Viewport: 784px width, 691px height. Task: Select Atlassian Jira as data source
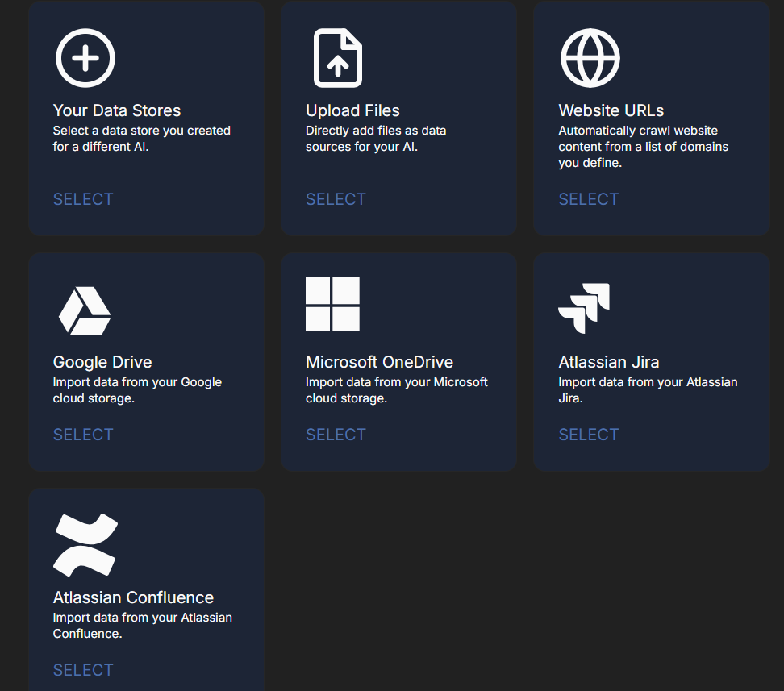pyautogui.click(x=589, y=435)
